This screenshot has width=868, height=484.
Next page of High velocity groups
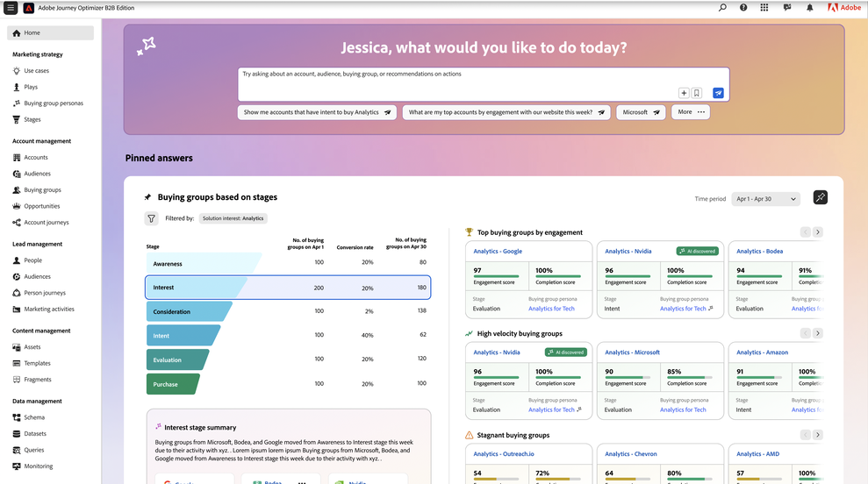pyautogui.click(x=818, y=333)
